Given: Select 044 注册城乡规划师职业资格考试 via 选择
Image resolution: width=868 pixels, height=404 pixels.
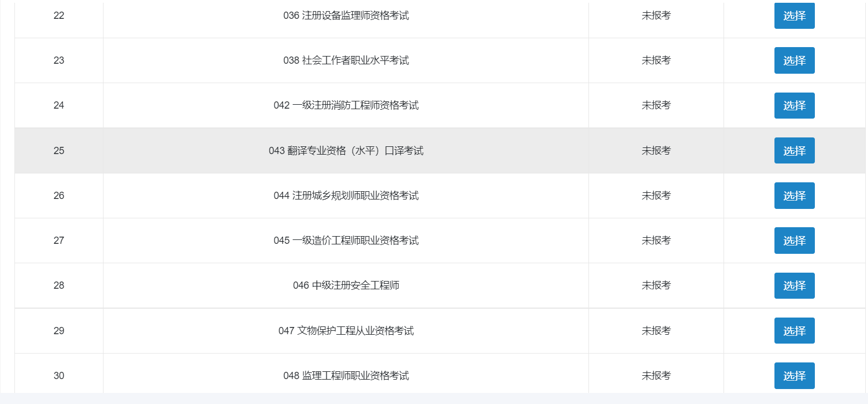Looking at the screenshot, I should pyautogui.click(x=794, y=196).
